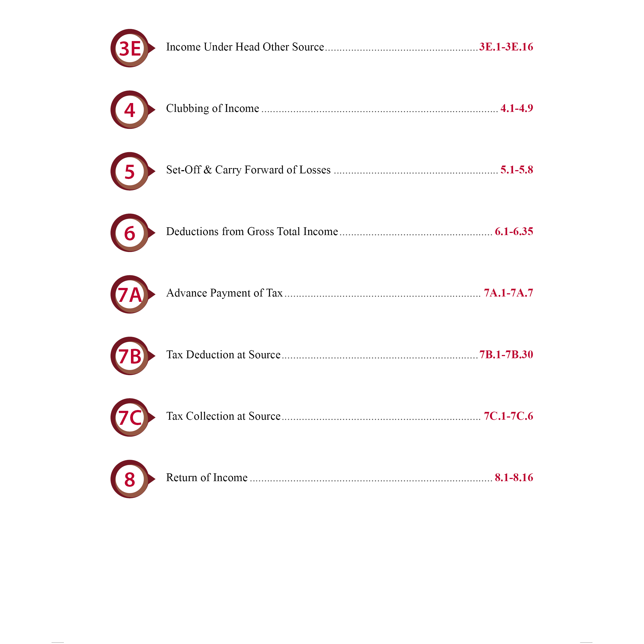
Task: Jump to Advance Payment of Tax
Action: coord(224,293)
